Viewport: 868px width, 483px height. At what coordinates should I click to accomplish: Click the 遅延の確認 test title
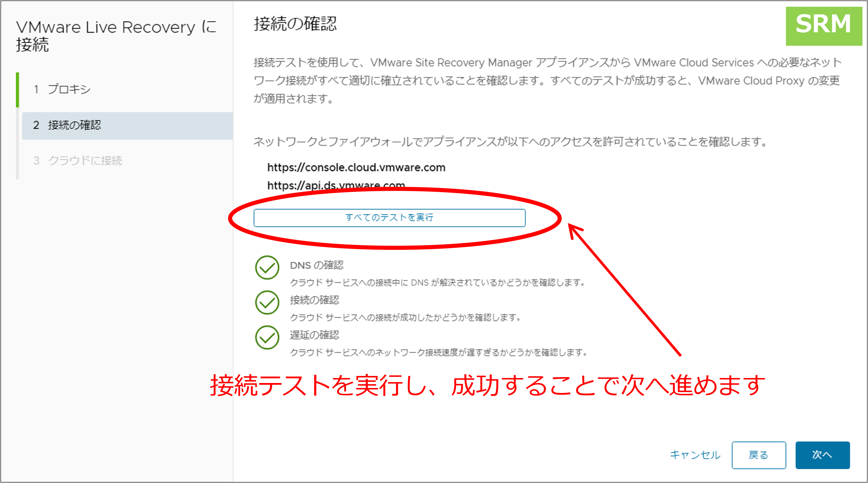click(314, 335)
